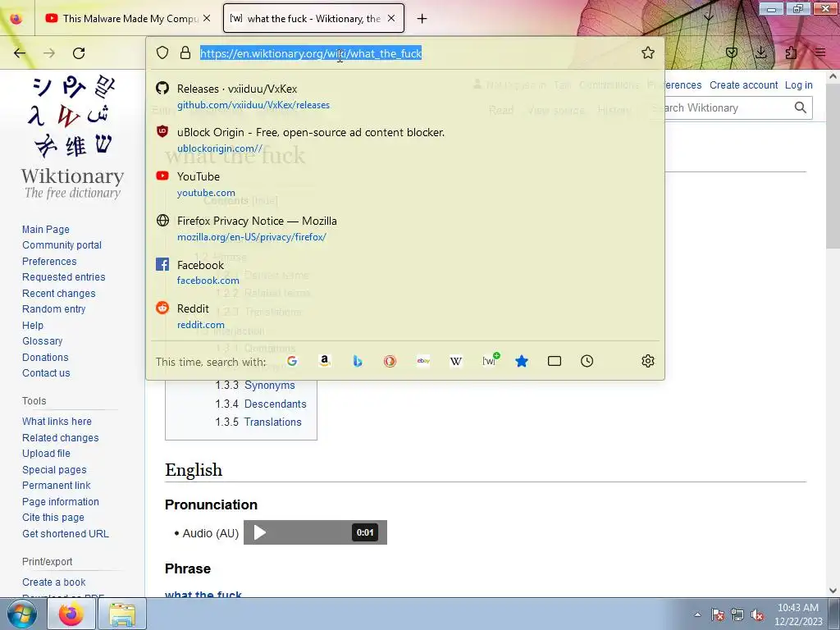Open the Action Center flag icon
This screenshot has width=840, height=630.
click(x=717, y=614)
